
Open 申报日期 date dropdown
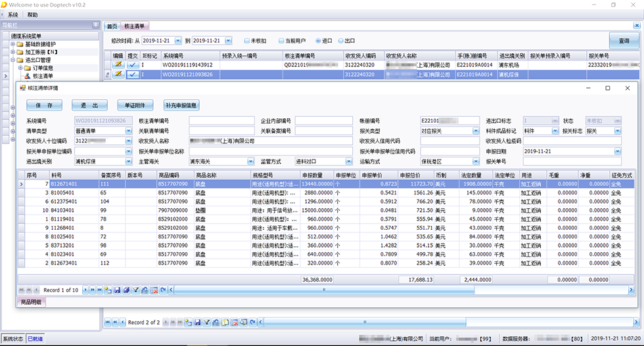point(617,152)
